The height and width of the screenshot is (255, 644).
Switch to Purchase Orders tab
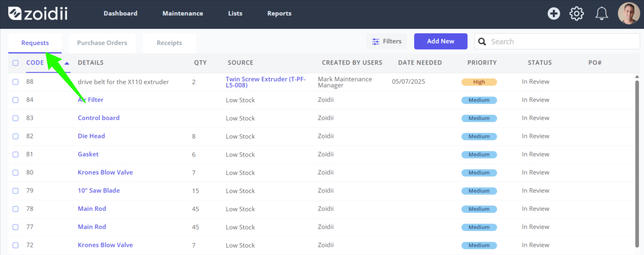pos(102,43)
